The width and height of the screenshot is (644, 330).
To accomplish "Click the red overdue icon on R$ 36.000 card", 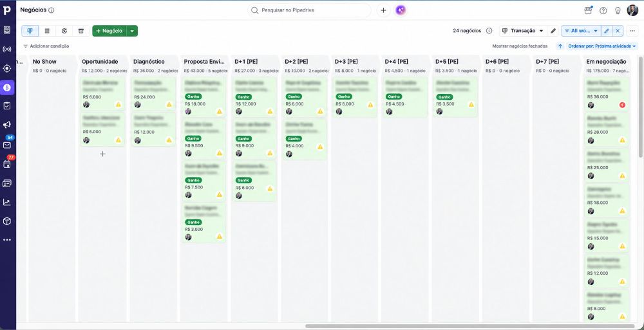I will (x=622, y=105).
